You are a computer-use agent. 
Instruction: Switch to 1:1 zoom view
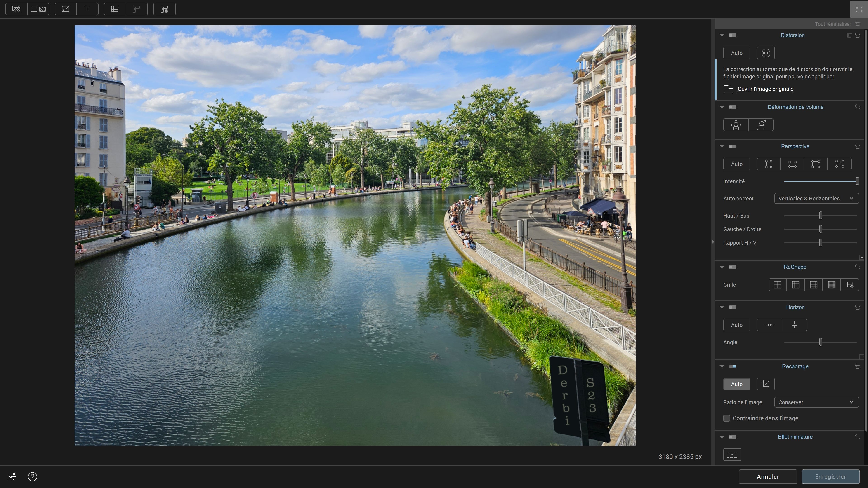pyautogui.click(x=87, y=9)
